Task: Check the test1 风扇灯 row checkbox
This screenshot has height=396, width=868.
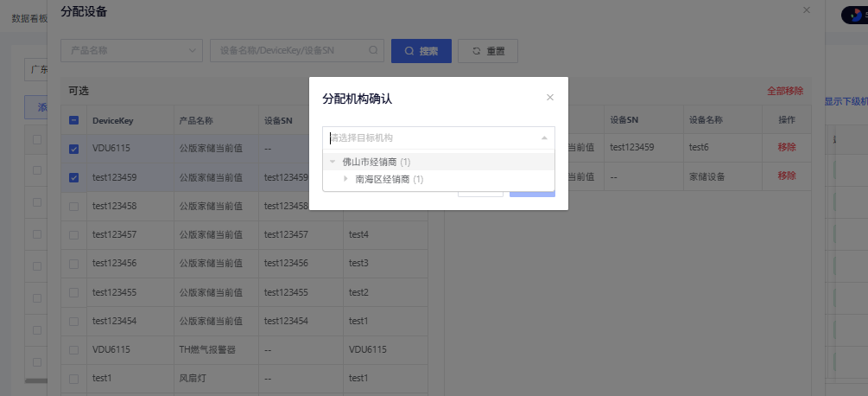Action: [73, 378]
